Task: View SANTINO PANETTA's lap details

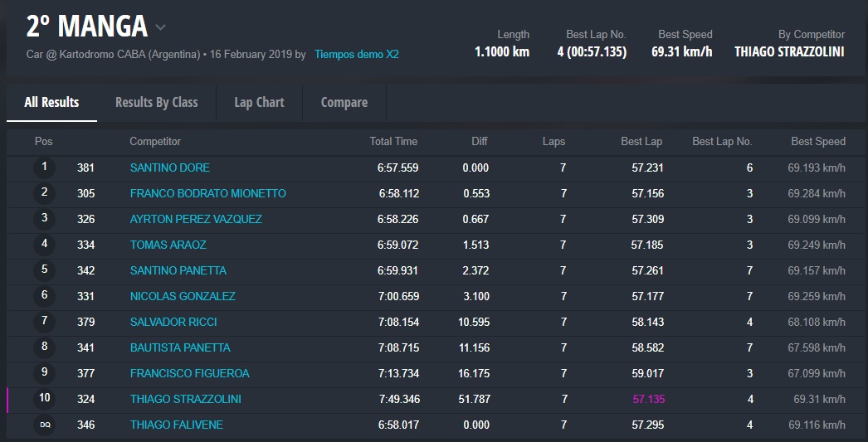Action: point(178,270)
